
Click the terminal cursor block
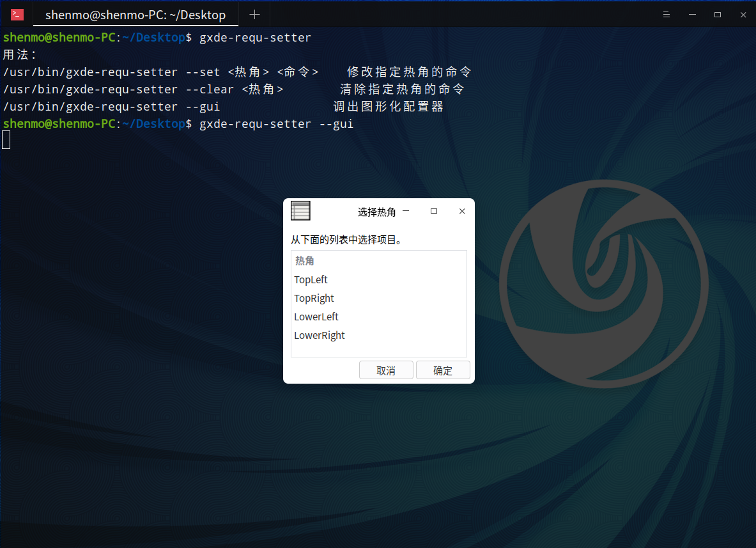click(x=6, y=141)
